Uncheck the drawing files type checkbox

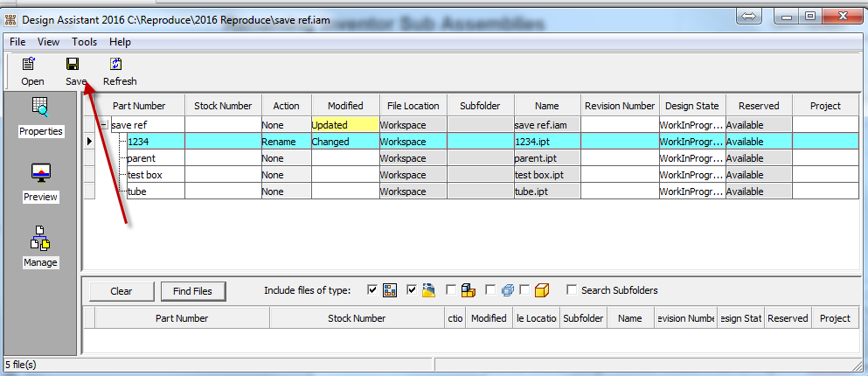point(372,289)
